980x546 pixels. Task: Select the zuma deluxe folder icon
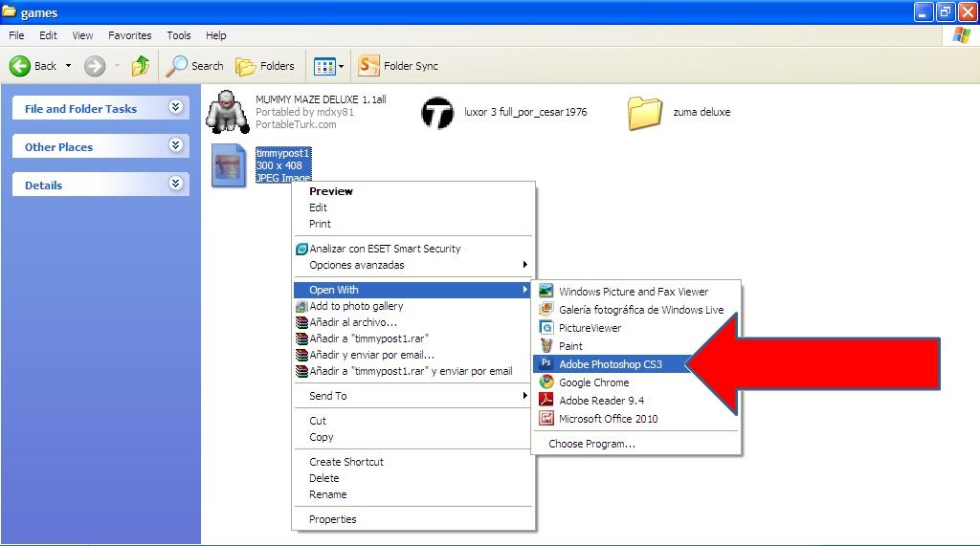coord(644,113)
